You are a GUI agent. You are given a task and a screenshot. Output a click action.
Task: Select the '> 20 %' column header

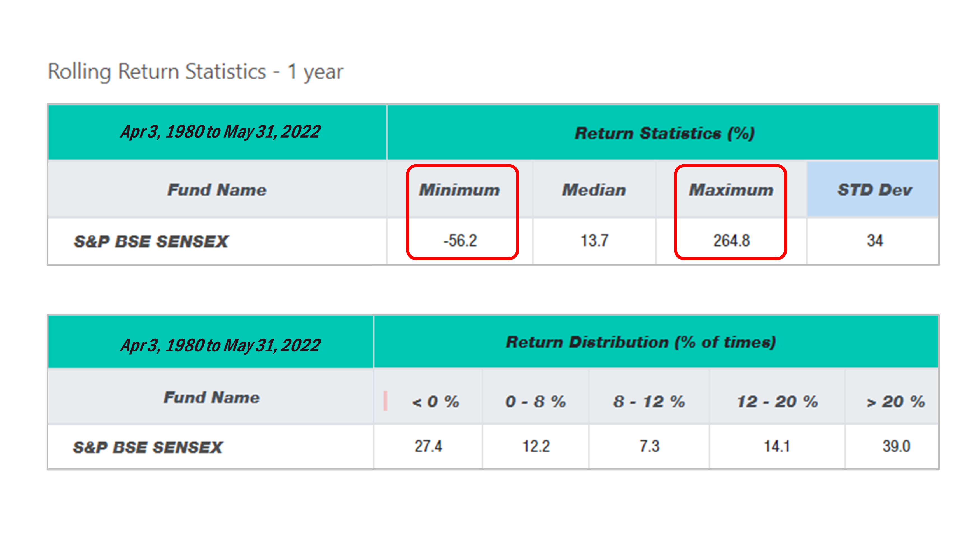tap(895, 402)
